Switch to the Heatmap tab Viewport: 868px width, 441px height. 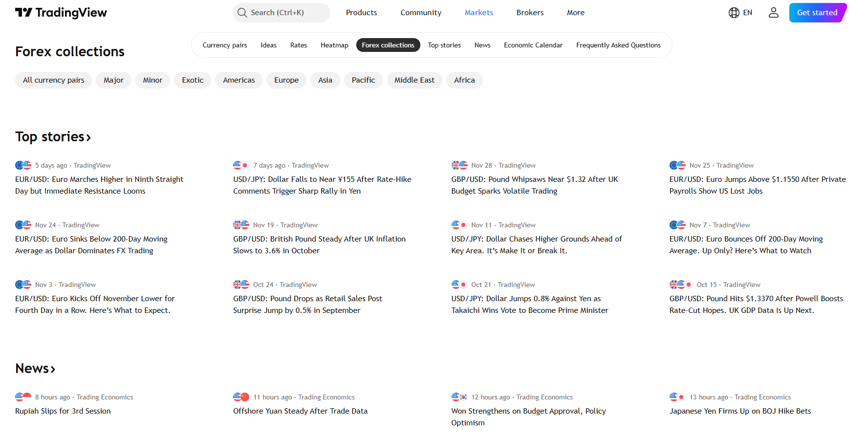click(334, 45)
